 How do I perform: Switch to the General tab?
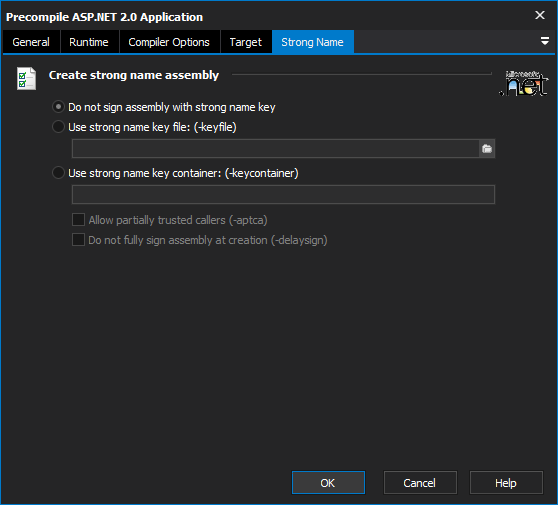pos(31,42)
